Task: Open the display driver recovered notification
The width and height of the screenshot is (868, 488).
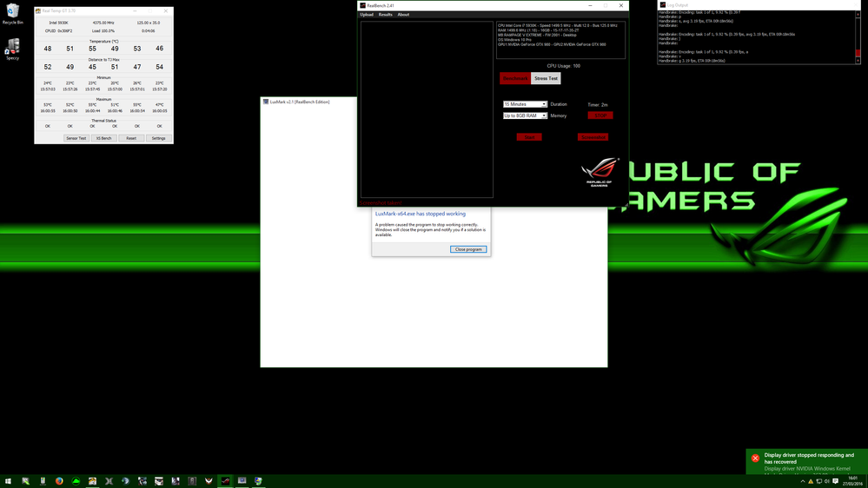Action: pyautogui.click(x=807, y=461)
